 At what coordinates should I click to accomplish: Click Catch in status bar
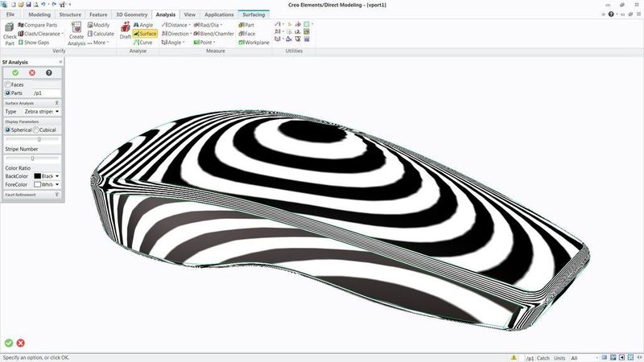543,358
